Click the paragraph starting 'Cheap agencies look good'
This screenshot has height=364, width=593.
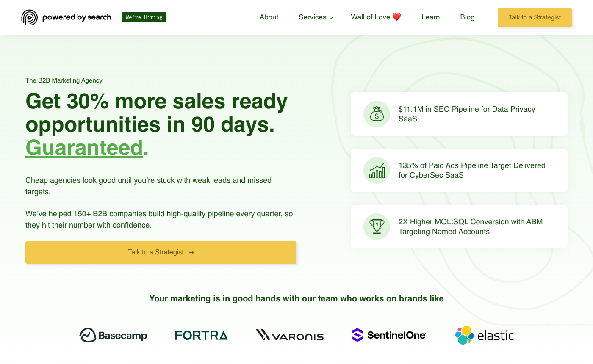tap(149, 186)
